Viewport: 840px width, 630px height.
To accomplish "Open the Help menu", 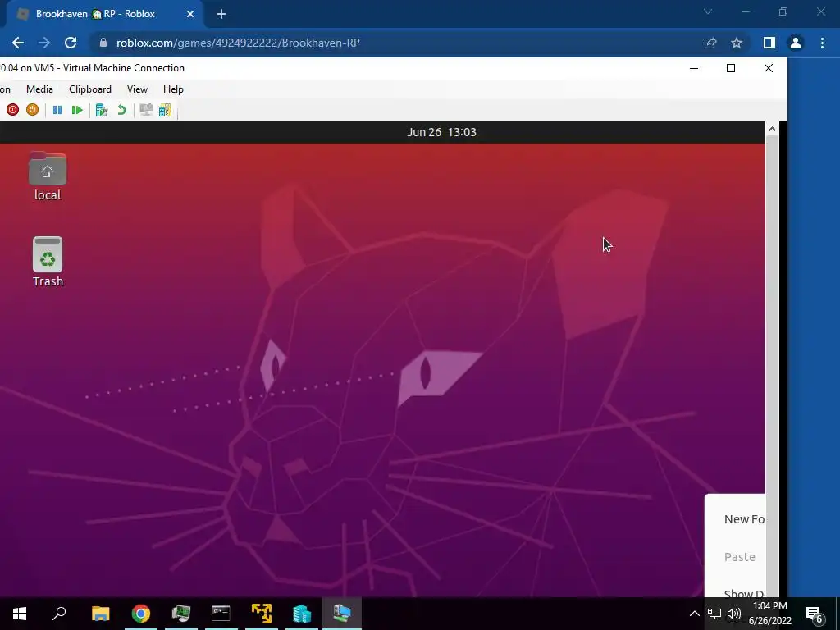I will 173,89.
